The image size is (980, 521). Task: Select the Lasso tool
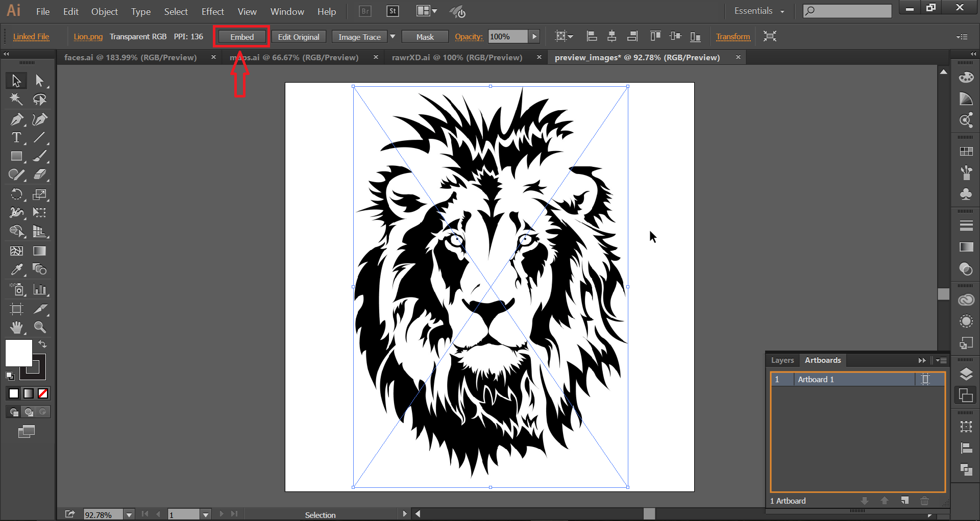tap(39, 100)
